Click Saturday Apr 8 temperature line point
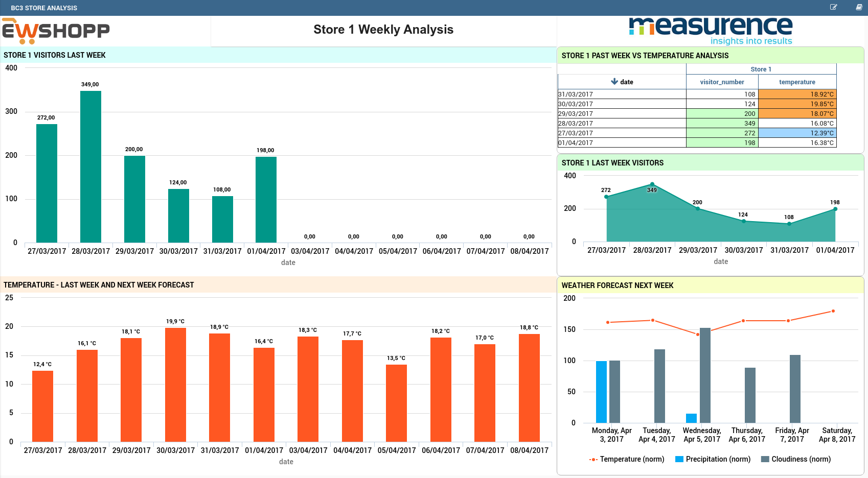 click(833, 311)
